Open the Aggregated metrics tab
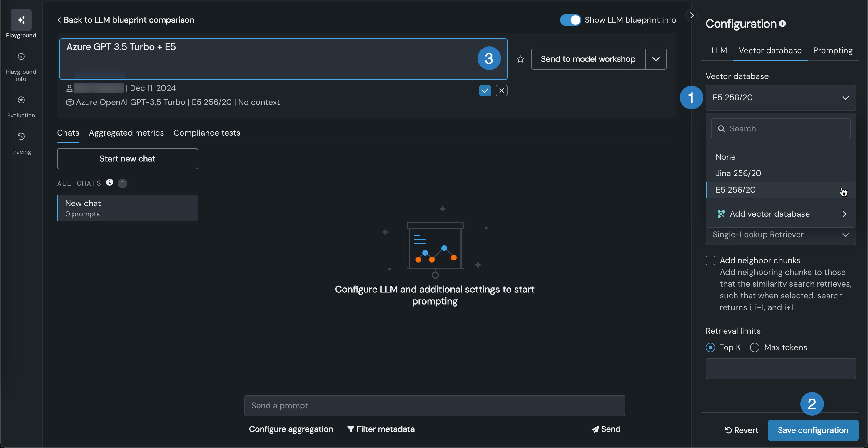This screenshot has width=868, height=448. tap(126, 133)
